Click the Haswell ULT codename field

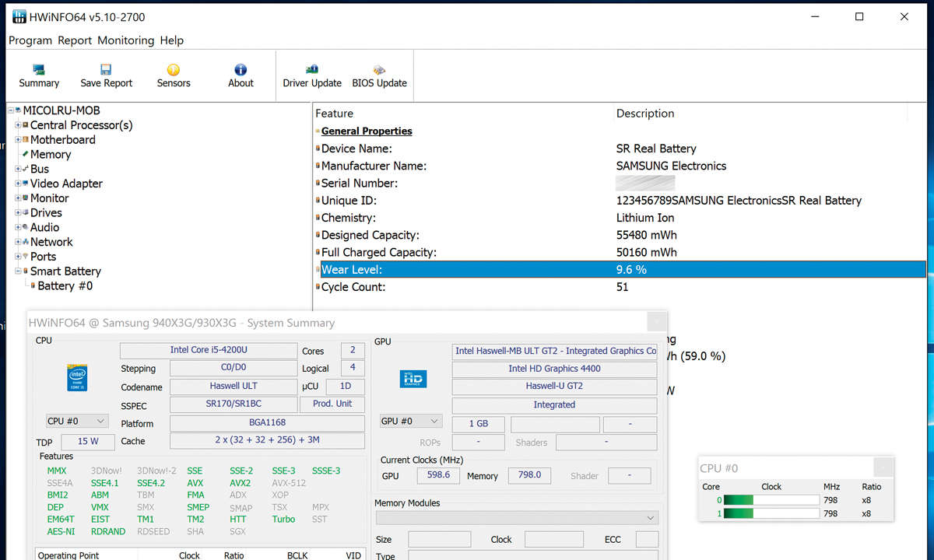(x=233, y=387)
